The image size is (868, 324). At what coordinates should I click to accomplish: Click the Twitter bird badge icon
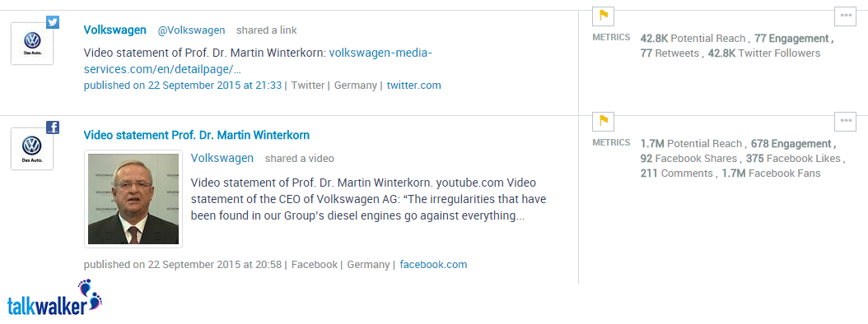pos(53,22)
